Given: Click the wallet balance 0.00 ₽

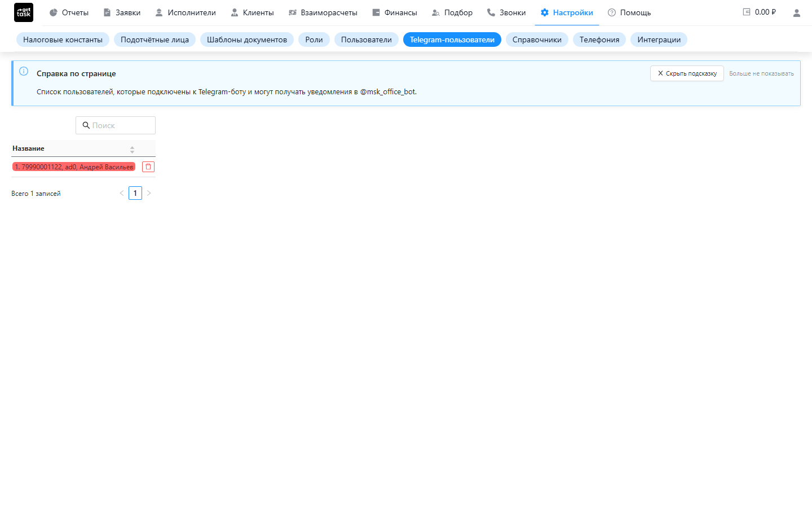Looking at the screenshot, I should pos(759,12).
